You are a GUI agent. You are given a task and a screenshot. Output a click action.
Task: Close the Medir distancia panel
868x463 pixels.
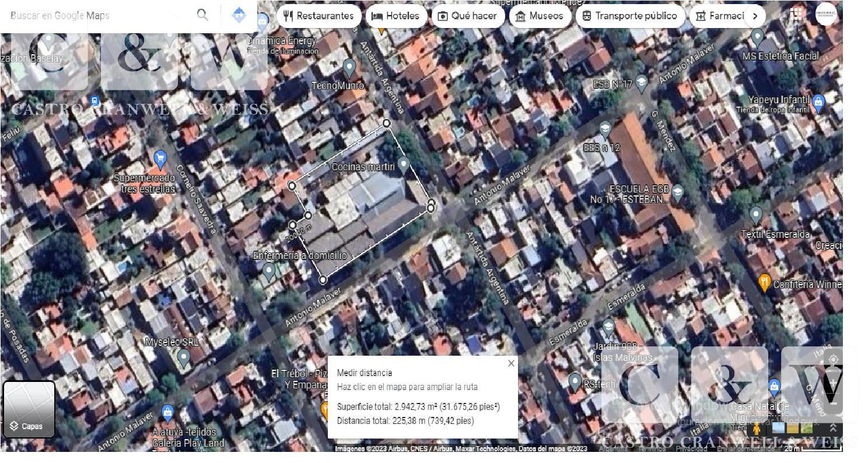point(511,363)
